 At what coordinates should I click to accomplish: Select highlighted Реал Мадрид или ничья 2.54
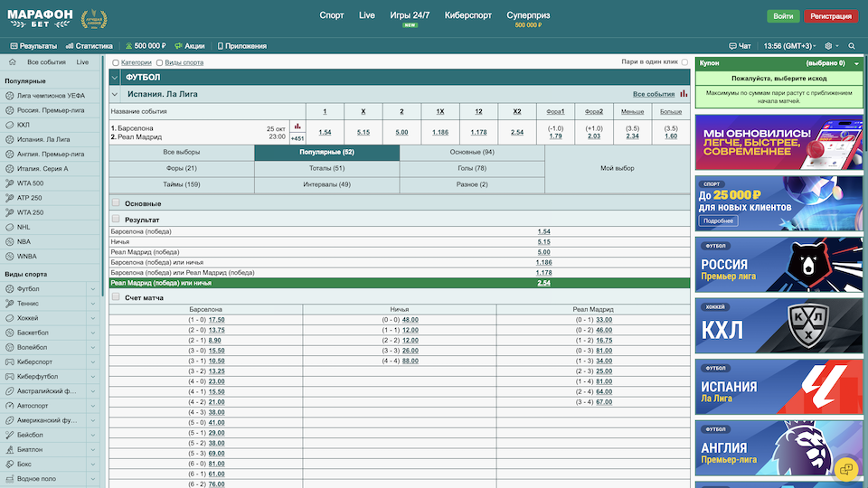(x=543, y=283)
